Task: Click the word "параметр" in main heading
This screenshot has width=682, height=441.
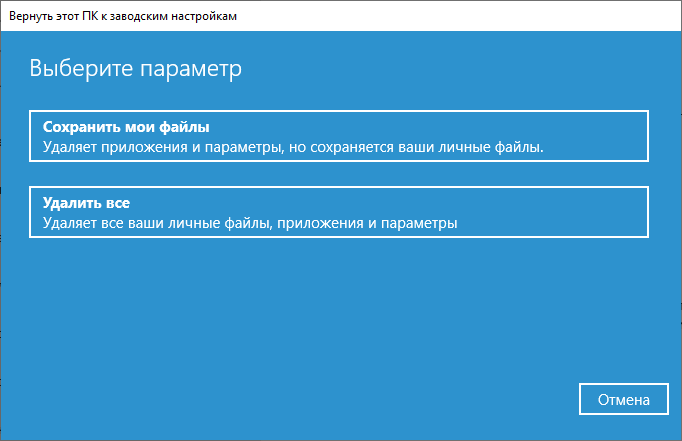Action: pyautogui.click(x=191, y=70)
